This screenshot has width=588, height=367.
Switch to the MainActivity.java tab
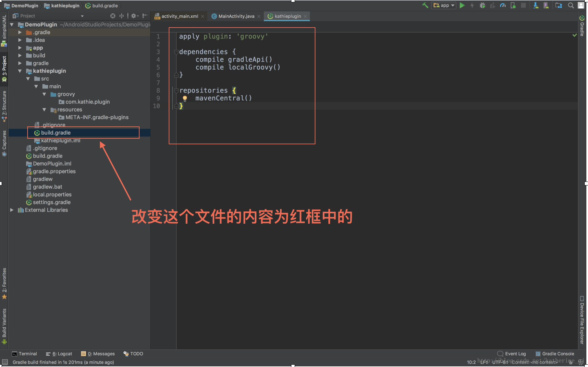pos(236,16)
